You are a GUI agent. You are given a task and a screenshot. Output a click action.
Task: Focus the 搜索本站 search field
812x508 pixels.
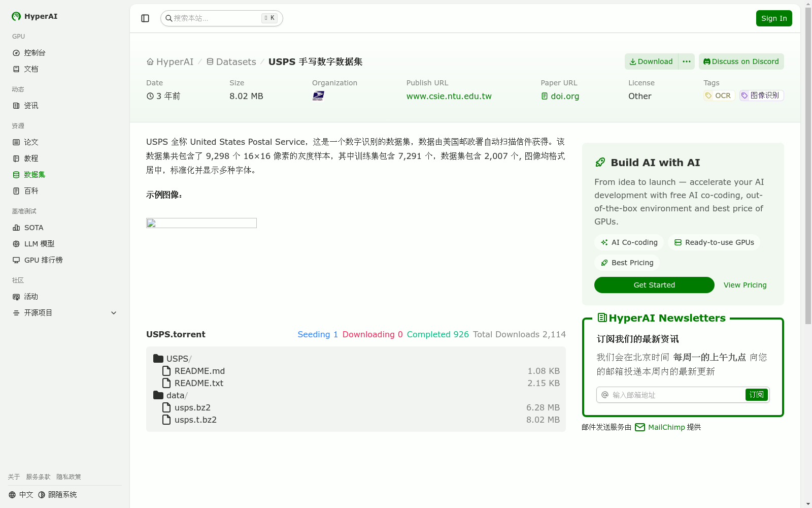click(222, 18)
